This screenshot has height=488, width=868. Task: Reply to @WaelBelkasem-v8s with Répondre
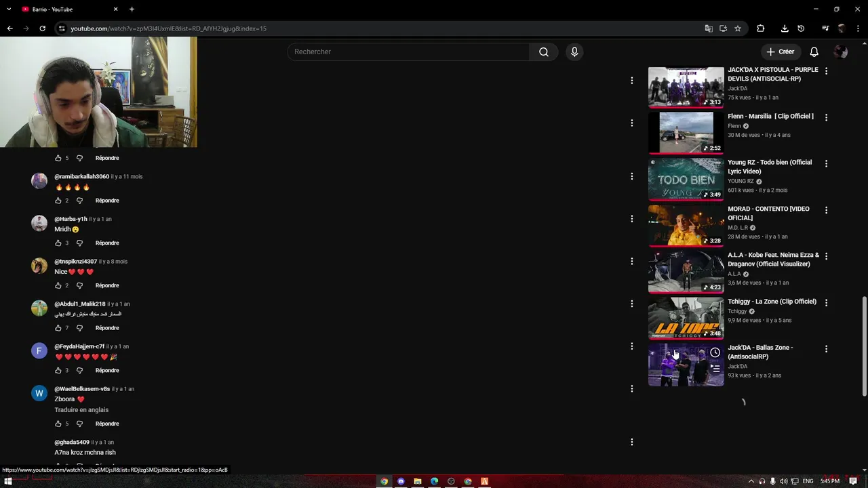coord(107,424)
